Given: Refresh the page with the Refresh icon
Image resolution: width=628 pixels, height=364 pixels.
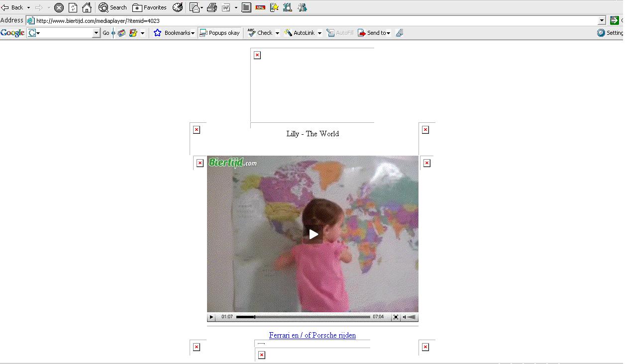Looking at the screenshot, I should (x=73, y=7).
